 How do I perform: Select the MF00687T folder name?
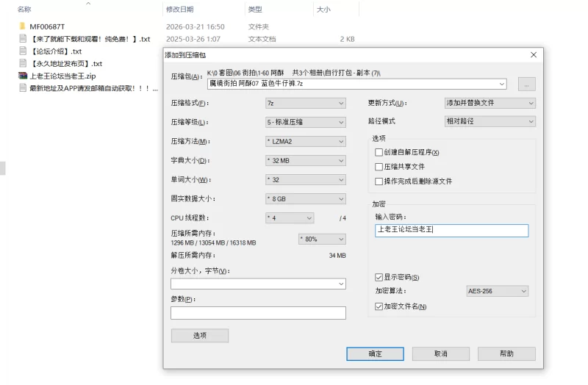coord(47,26)
